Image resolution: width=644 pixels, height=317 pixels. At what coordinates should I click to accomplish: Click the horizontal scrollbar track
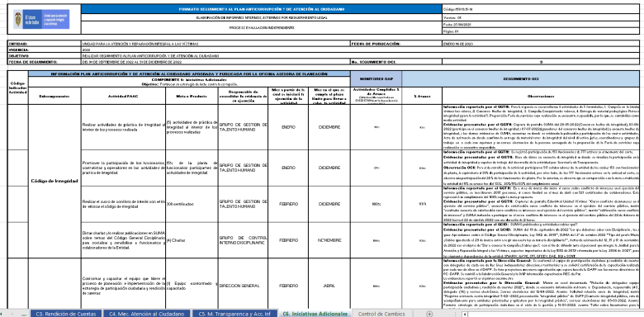click(x=556, y=315)
